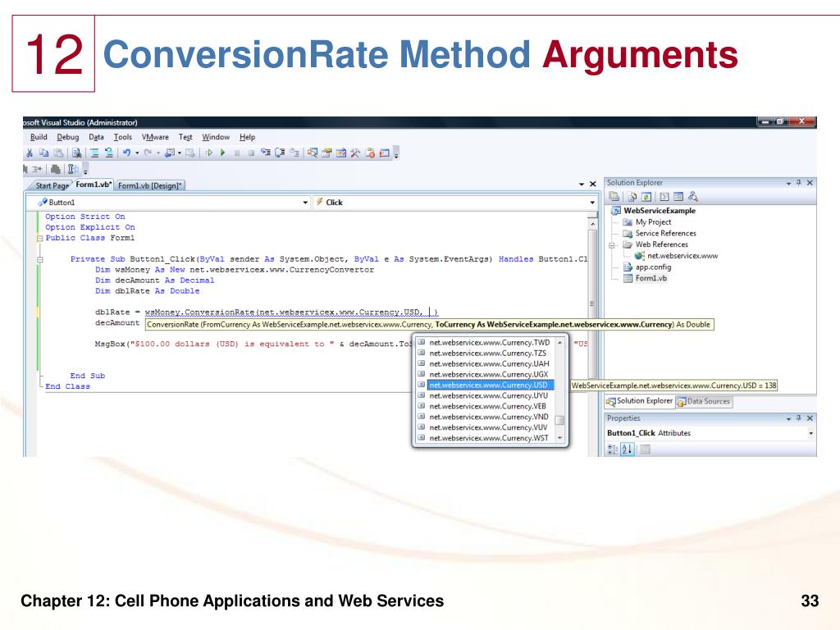Click Refresh icon in Solution Explorer

pyautogui.click(x=646, y=197)
